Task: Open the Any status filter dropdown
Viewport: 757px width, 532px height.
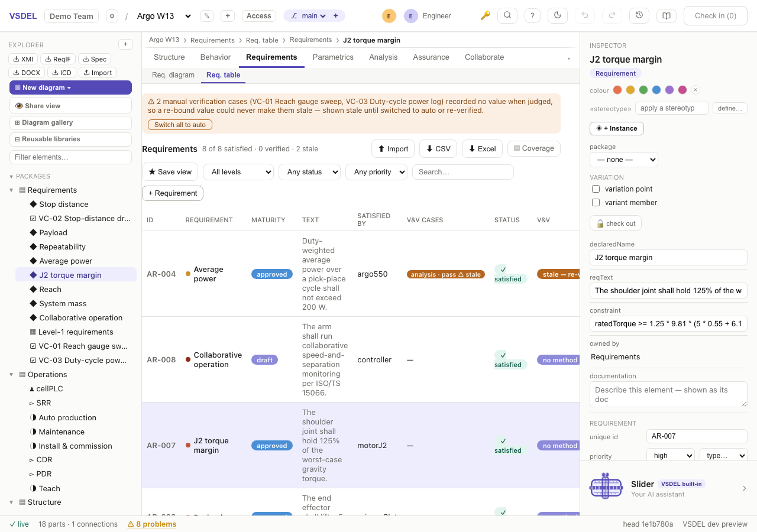Action: tap(309, 172)
